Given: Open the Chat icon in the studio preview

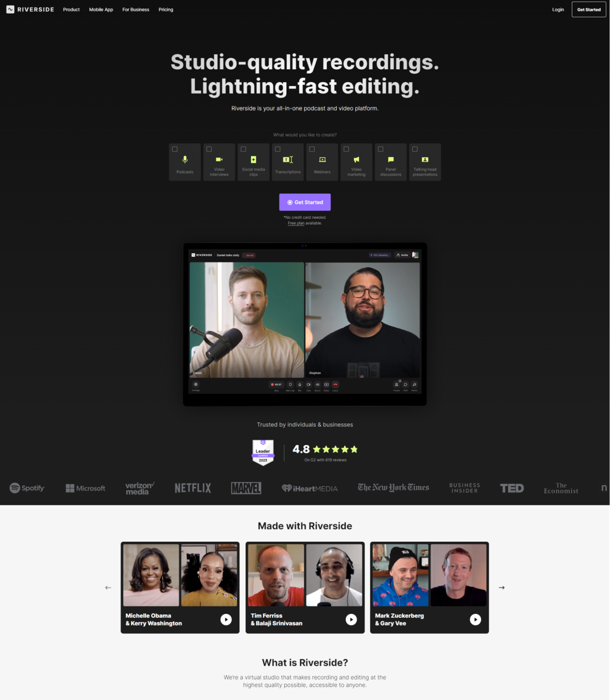Looking at the screenshot, I should 406,385.
